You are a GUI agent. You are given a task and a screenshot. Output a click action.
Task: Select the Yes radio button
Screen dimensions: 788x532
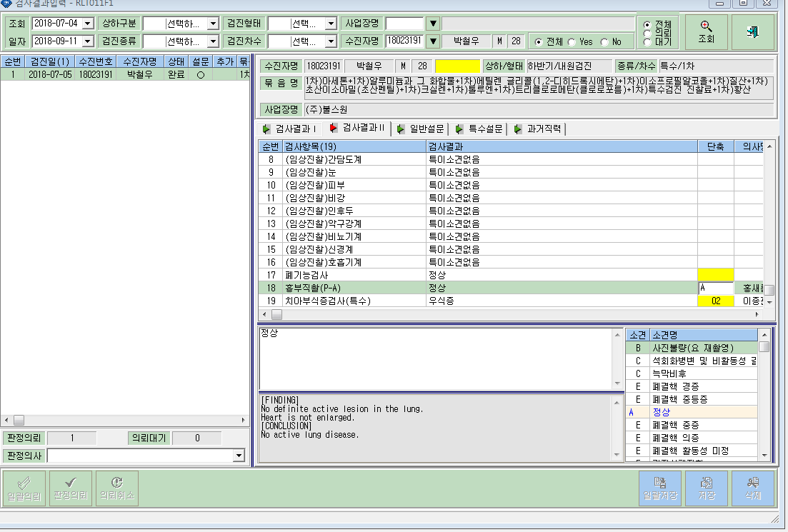pos(572,42)
